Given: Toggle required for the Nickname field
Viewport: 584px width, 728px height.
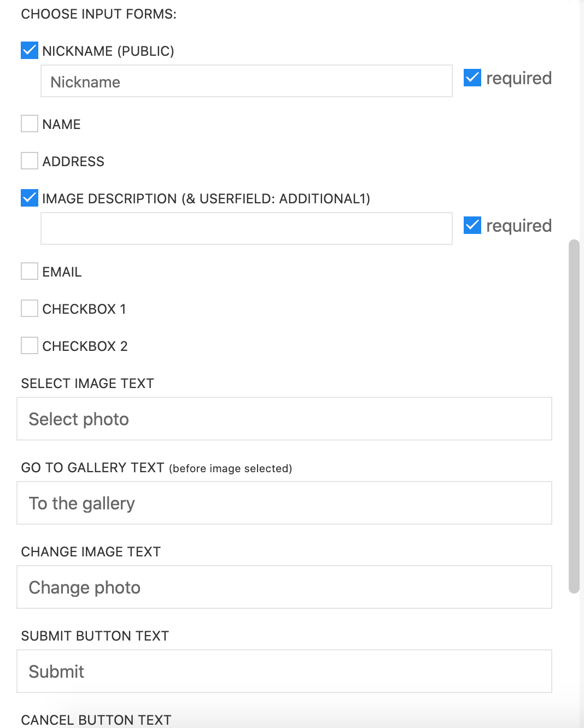Looking at the screenshot, I should (x=472, y=78).
